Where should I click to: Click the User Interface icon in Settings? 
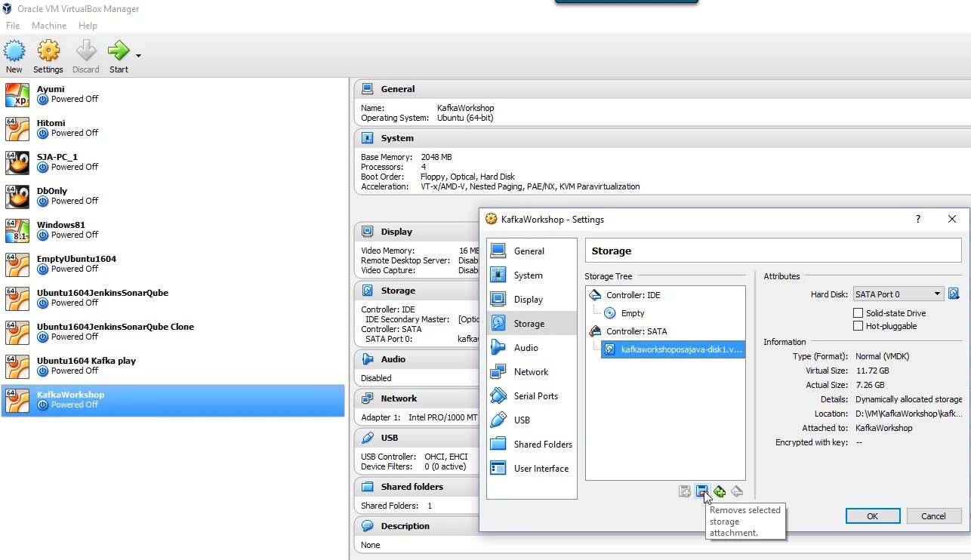[498, 468]
